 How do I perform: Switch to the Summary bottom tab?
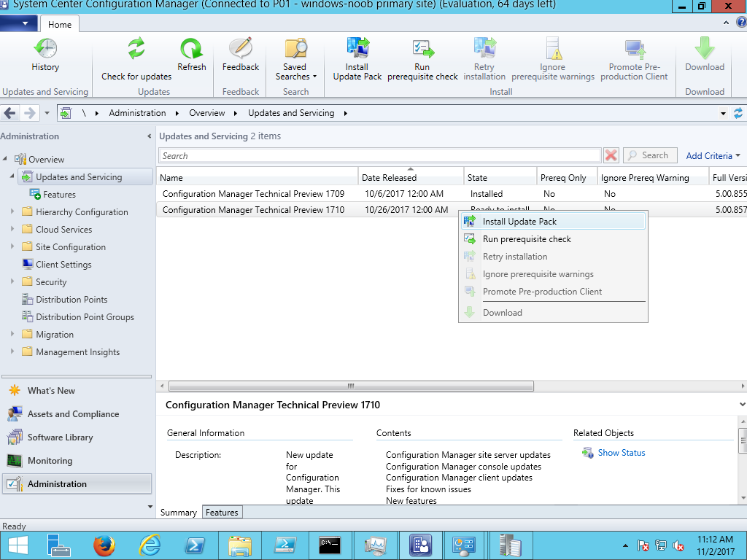pyautogui.click(x=178, y=513)
